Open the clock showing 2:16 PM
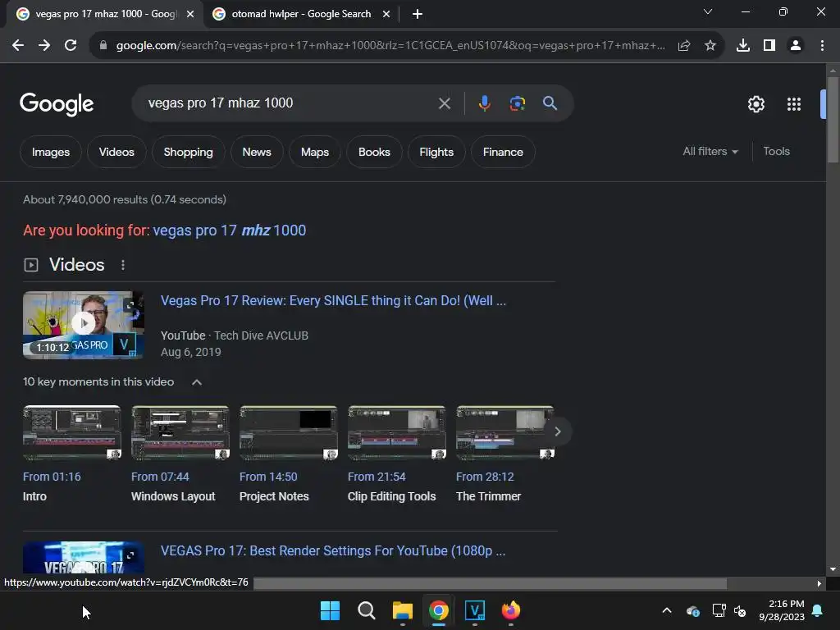The width and height of the screenshot is (840, 630). click(782, 610)
